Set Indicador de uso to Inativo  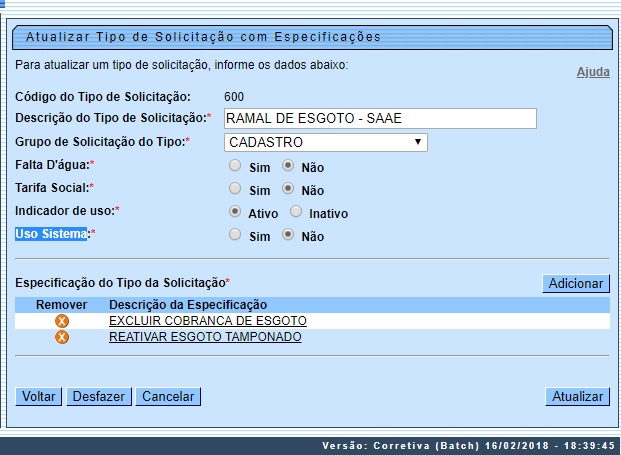coord(296,212)
